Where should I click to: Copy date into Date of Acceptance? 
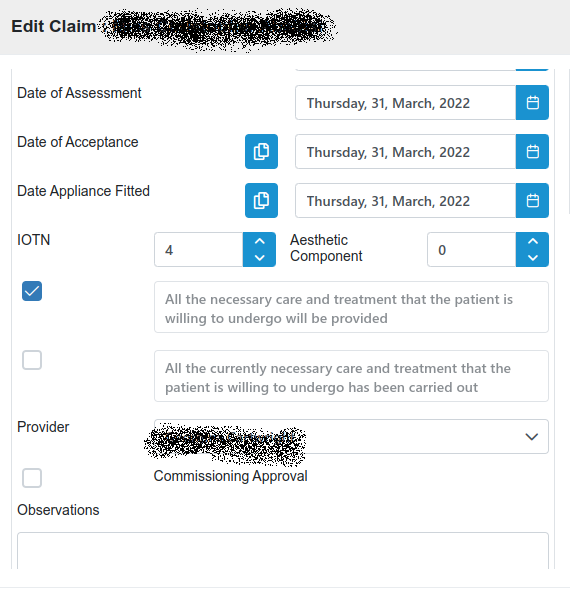[261, 151]
